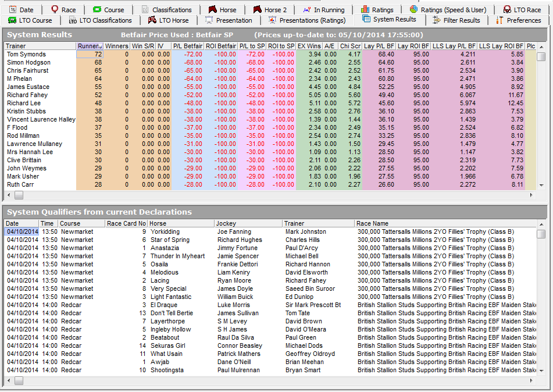The height and width of the screenshot is (392, 553).
Task: Click the Classifications tab document icon
Action: click(x=145, y=9)
